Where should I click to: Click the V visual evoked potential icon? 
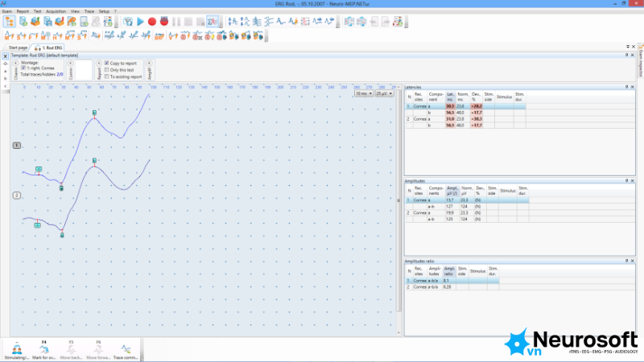click(173, 36)
